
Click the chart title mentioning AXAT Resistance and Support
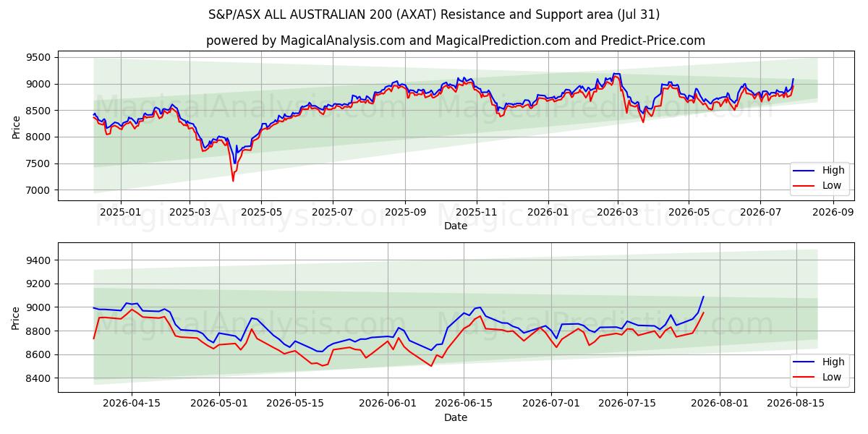pos(434,14)
